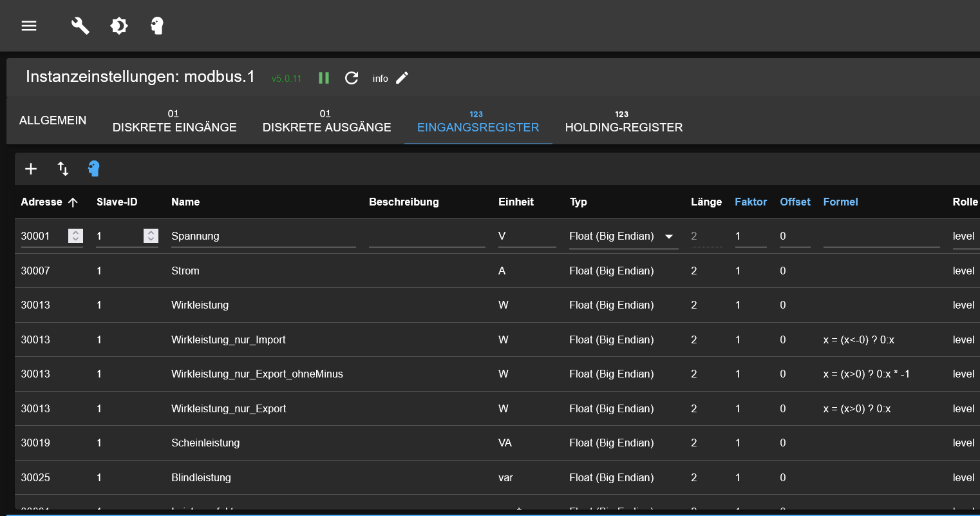Open the wrench settings icon
Viewport: 980px width, 516px height.
[80, 26]
